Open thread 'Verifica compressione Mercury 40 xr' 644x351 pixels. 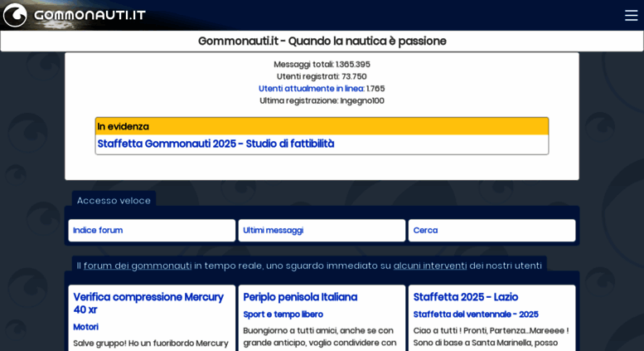pyautogui.click(x=148, y=303)
